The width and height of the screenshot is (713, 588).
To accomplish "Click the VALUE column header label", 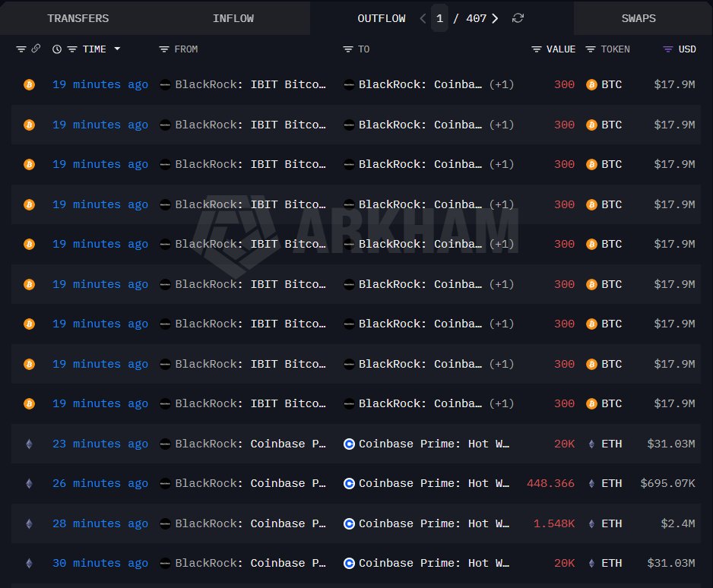I will 561,49.
